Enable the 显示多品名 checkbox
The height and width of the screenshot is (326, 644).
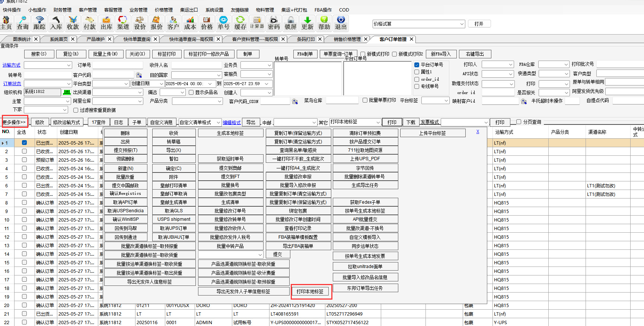tap(191, 92)
